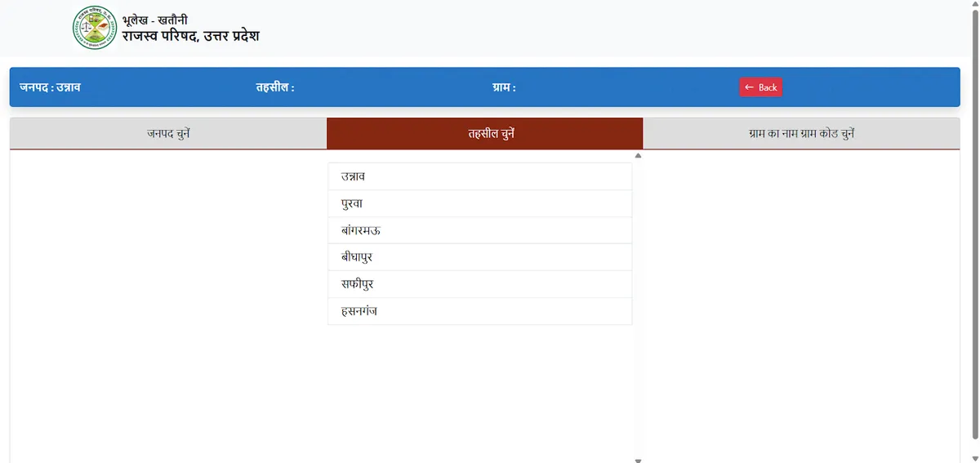Click the page scrollbar up arrow

click(973, 5)
